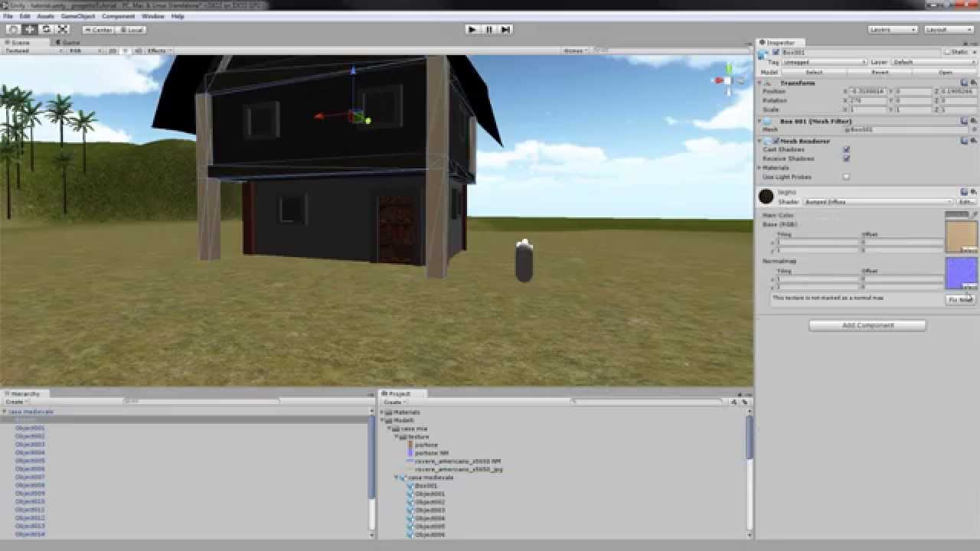980x551 pixels.
Task: Open the Tag dropdown
Action: (824, 62)
